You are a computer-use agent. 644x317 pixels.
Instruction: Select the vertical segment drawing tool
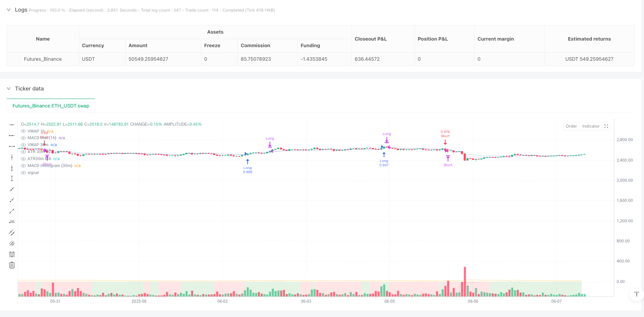(x=12, y=179)
